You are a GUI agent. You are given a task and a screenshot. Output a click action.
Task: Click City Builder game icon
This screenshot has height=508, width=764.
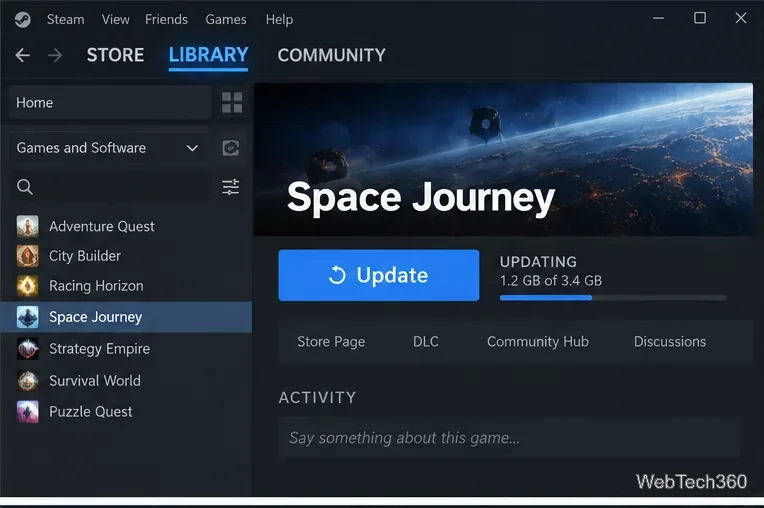[x=28, y=256]
